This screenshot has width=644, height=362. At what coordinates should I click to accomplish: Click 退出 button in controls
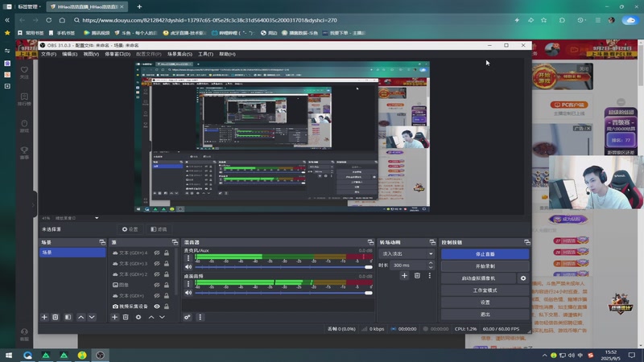point(485,315)
